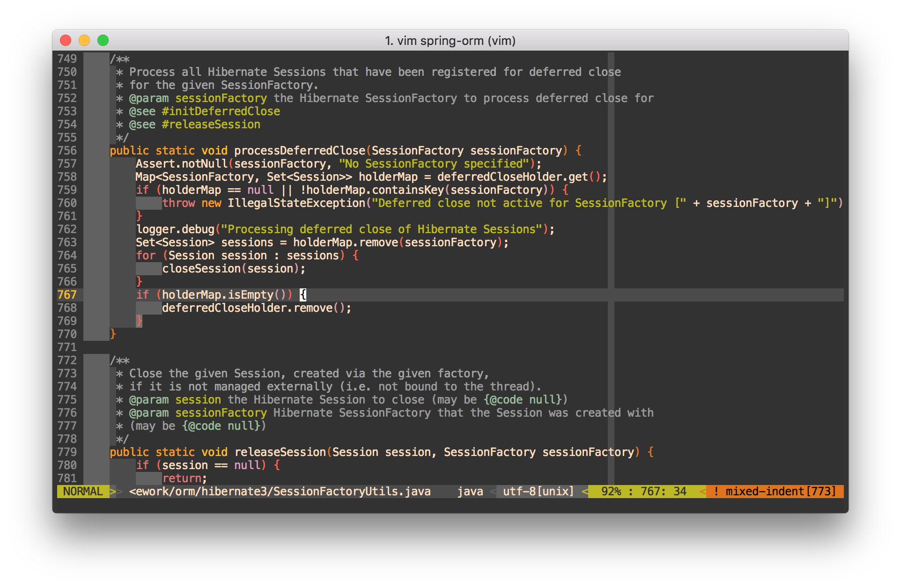Click the red close window button

tap(66, 41)
